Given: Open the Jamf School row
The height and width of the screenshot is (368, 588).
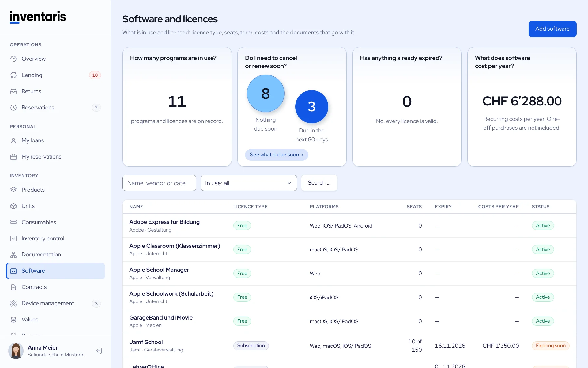Looking at the screenshot, I should (x=349, y=346).
